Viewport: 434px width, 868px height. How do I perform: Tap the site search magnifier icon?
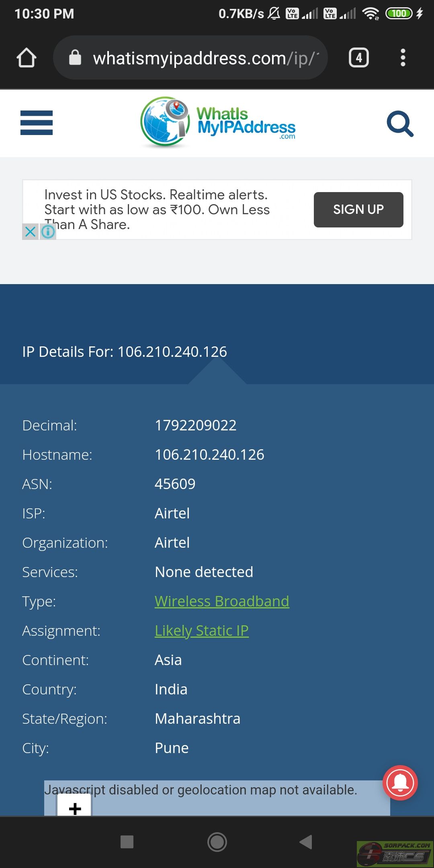point(400,123)
